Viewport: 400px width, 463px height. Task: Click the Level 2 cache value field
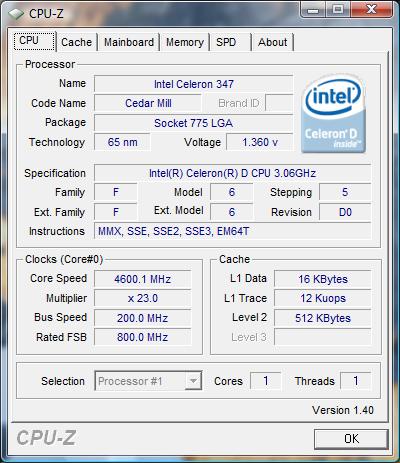click(x=323, y=318)
